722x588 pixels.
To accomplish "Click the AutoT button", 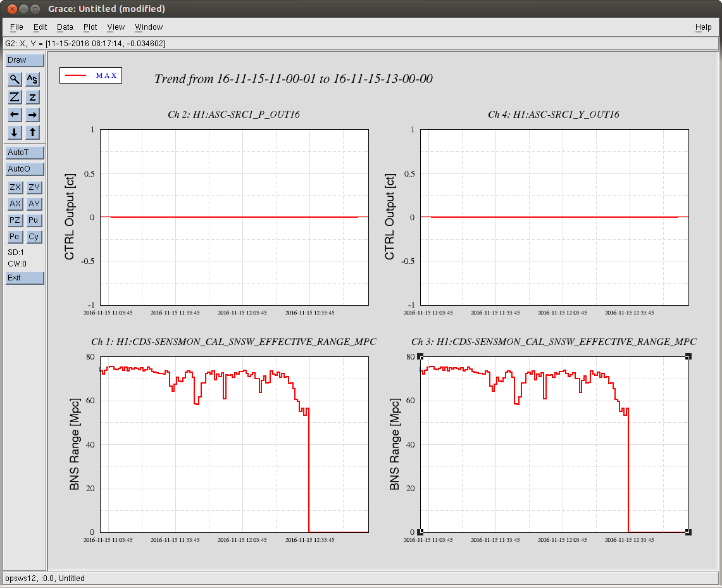I will pos(25,153).
